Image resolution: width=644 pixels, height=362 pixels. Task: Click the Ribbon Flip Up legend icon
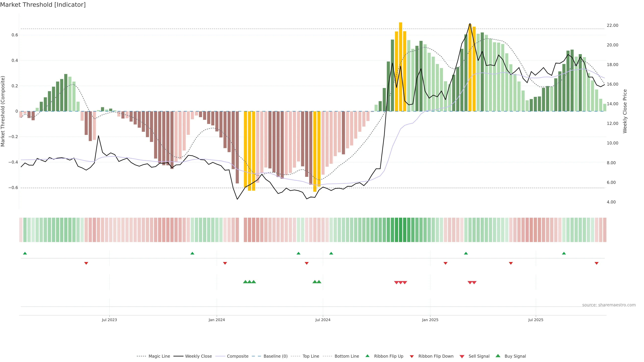(367, 356)
